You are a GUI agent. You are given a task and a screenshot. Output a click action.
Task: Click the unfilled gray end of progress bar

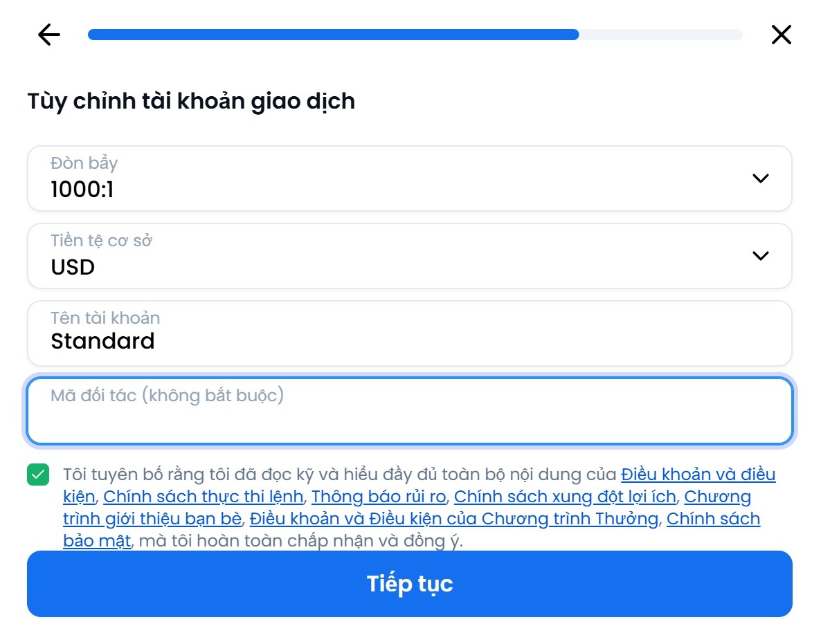[x=661, y=35]
